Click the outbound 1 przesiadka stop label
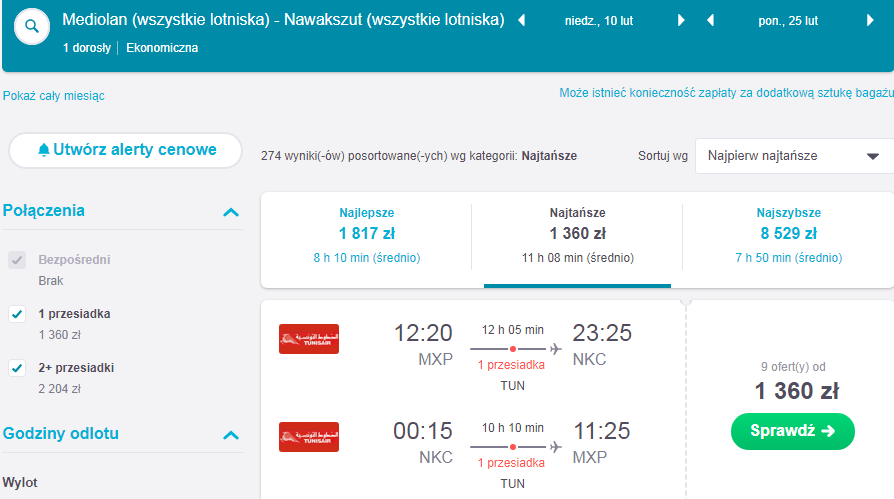Screen dimensions: 894x499 click(x=511, y=365)
